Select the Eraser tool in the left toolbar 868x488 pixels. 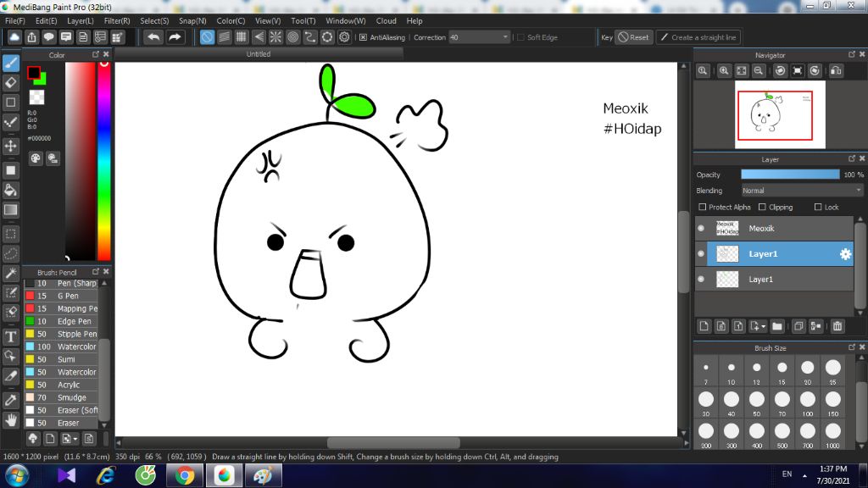click(10, 83)
